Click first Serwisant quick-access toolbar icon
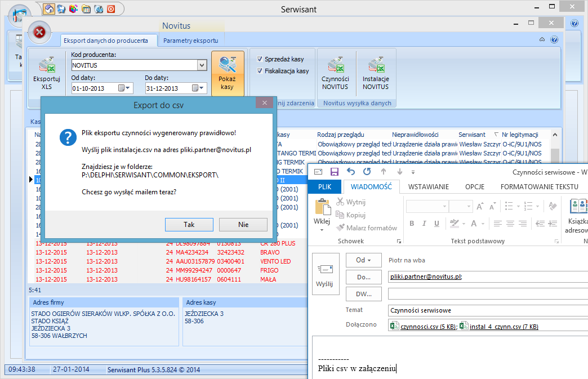 (49, 8)
